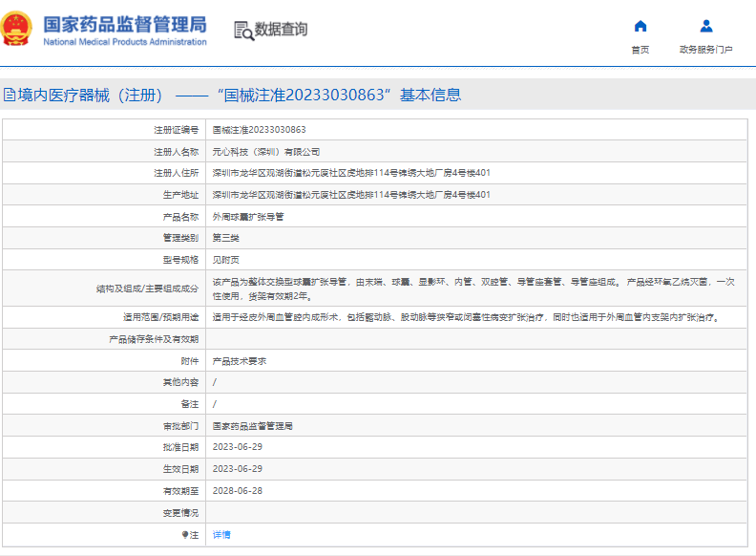The width and height of the screenshot is (756, 556).
Task: Select product name 外周球囊扩张导管
Action: 248,217
